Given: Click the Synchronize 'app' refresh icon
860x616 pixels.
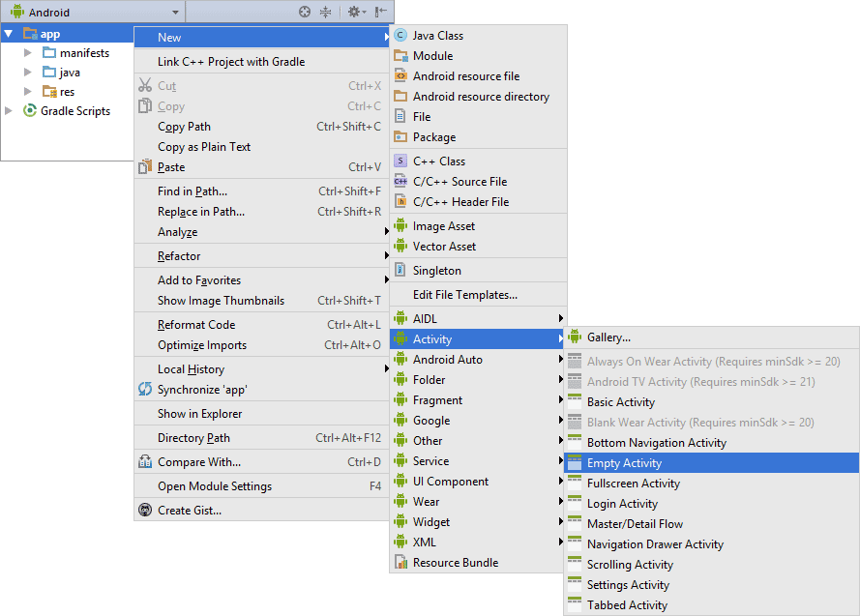Looking at the screenshot, I should 145,390.
